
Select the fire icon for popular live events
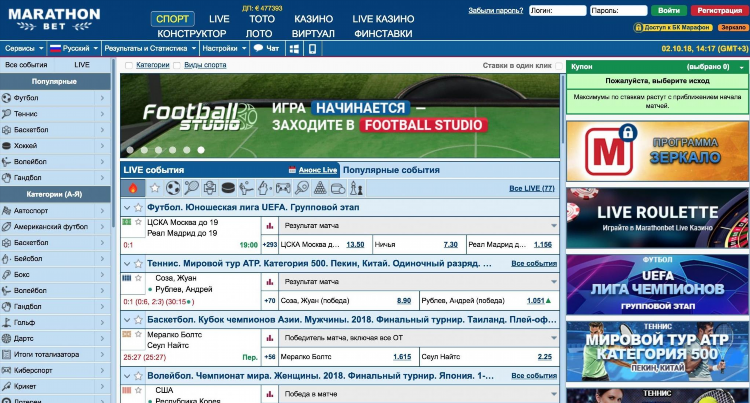coord(133,188)
